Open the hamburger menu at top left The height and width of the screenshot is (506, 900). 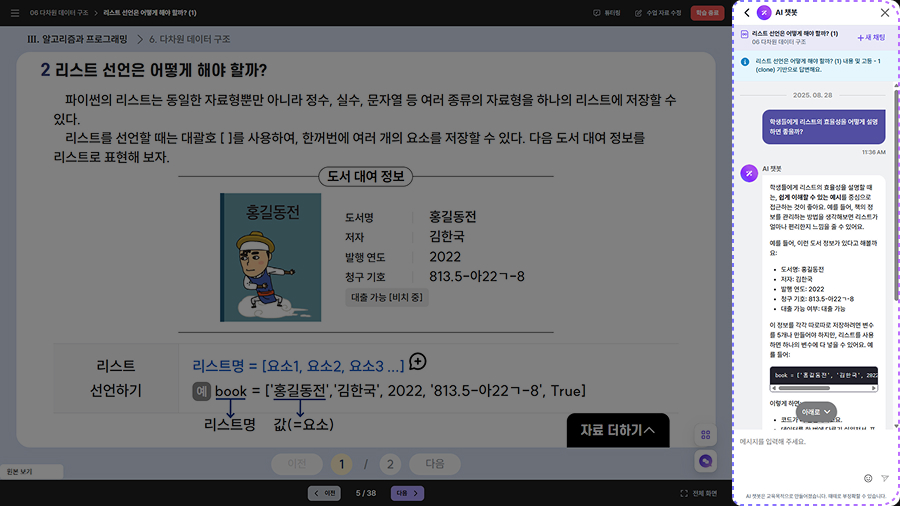[14, 13]
